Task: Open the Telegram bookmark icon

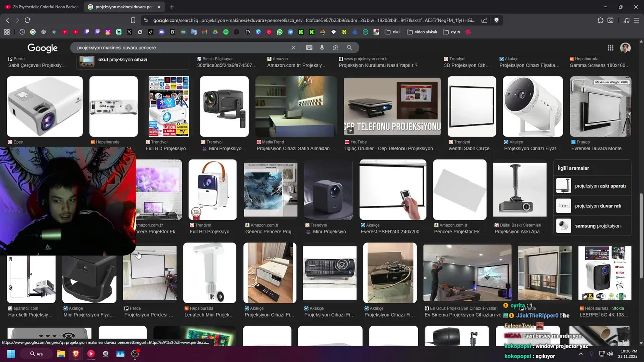Action: (x=290, y=32)
